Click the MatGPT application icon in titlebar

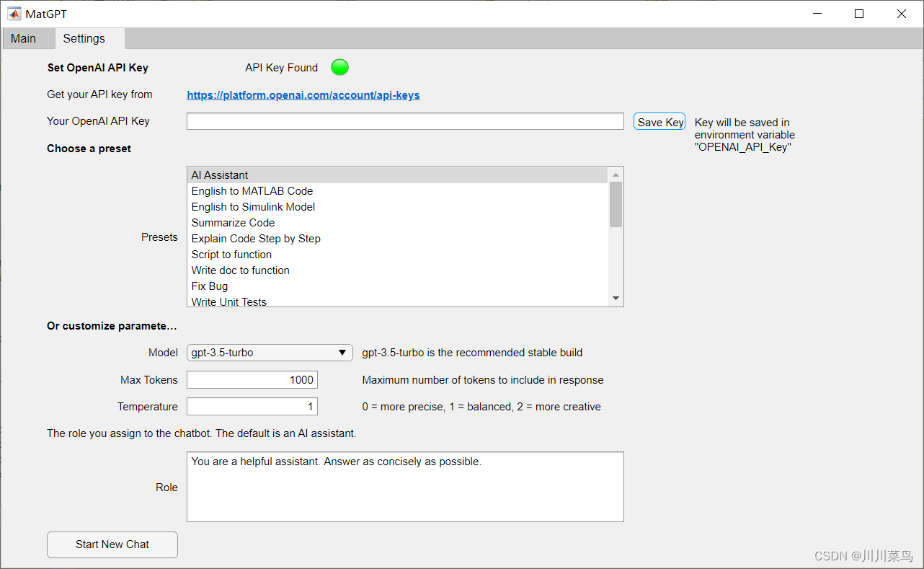[14, 13]
